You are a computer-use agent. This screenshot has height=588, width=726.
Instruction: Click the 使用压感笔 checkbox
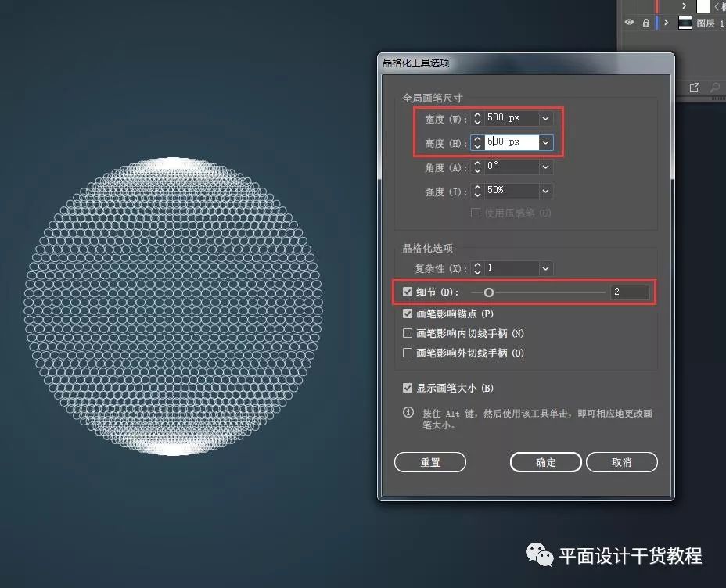coord(475,213)
